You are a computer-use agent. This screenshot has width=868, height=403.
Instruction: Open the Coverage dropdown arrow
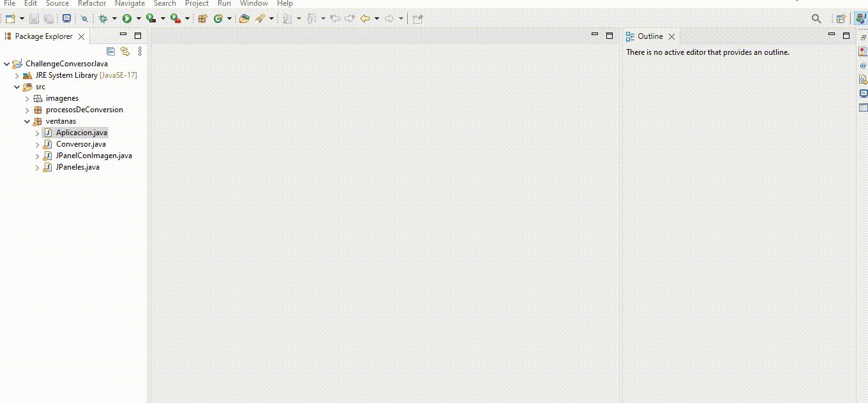point(163,18)
